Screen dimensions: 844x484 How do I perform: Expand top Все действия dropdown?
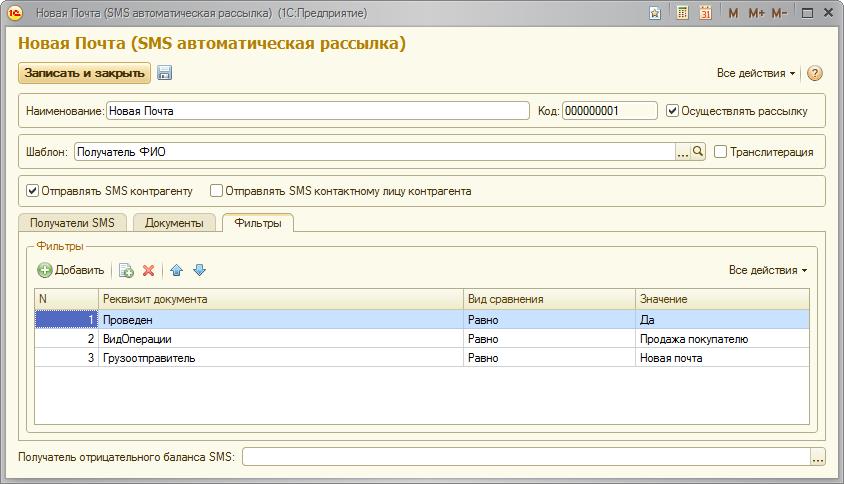756,73
